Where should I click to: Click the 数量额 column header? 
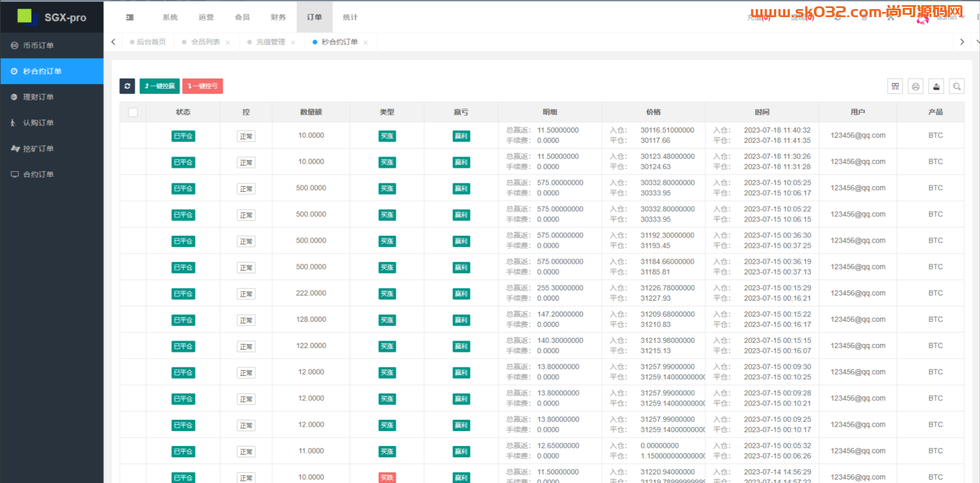(x=311, y=112)
